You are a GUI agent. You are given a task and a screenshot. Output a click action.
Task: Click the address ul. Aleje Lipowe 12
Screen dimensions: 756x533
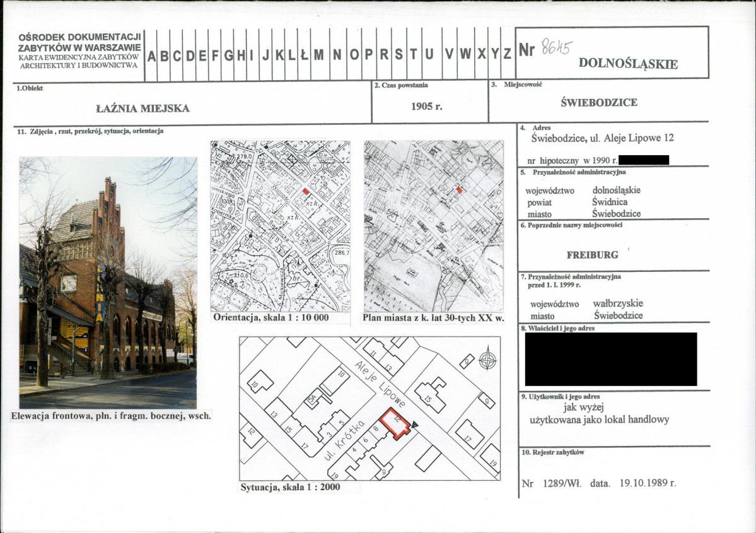(x=632, y=138)
